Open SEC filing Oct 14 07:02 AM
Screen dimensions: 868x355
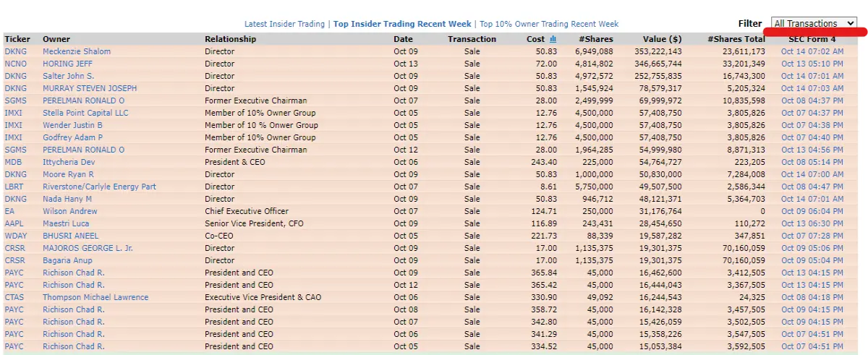pos(812,51)
